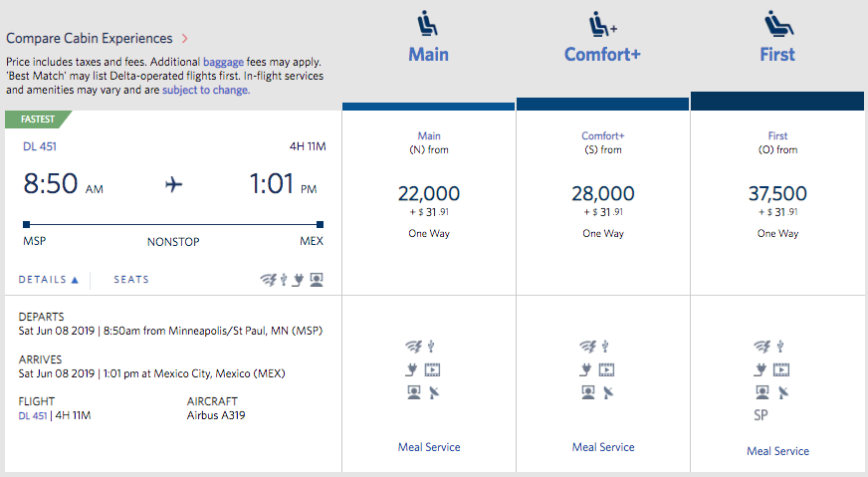This screenshot has width=868, height=477.
Task: Click the Wi-Fi icon beside the SEATS link
Action: [267, 280]
